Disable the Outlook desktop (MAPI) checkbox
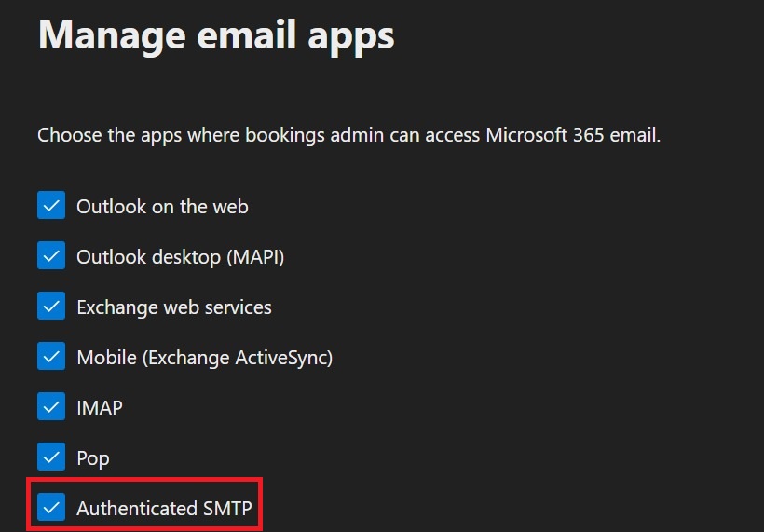This screenshot has height=532, width=764. pyautogui.click(x=51, y=256)
